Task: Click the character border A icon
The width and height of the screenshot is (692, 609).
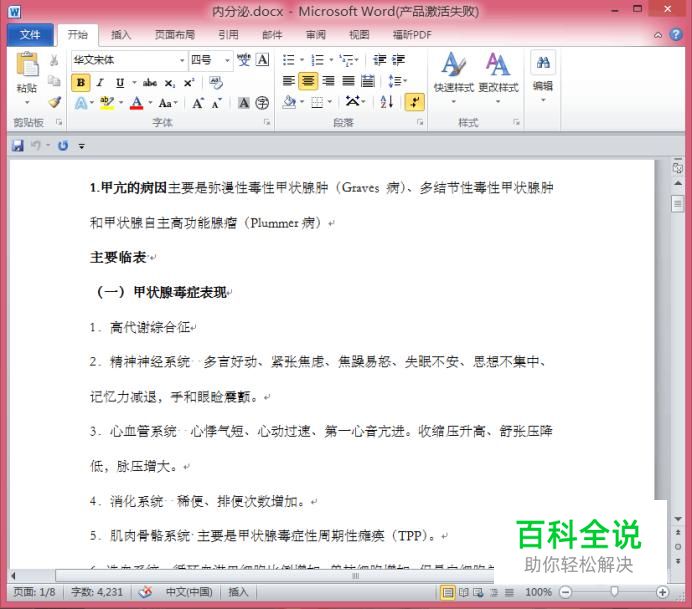Action: click(263, 60)
